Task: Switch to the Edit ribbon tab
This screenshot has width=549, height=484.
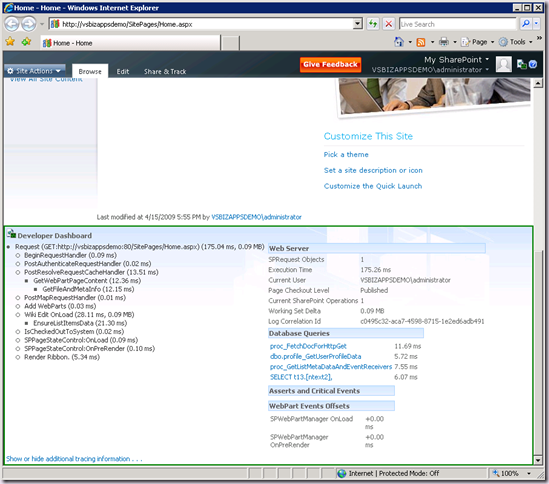Action: click(123, 71)
